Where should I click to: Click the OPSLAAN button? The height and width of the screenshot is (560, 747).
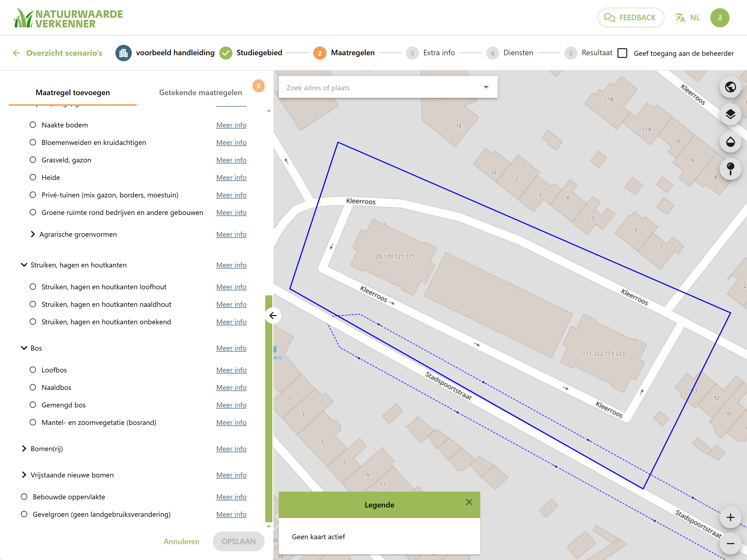click(238, 541)
